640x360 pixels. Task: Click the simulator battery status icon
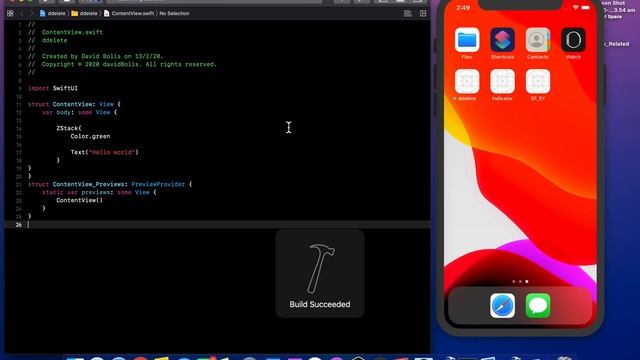[x=585, y=8]
